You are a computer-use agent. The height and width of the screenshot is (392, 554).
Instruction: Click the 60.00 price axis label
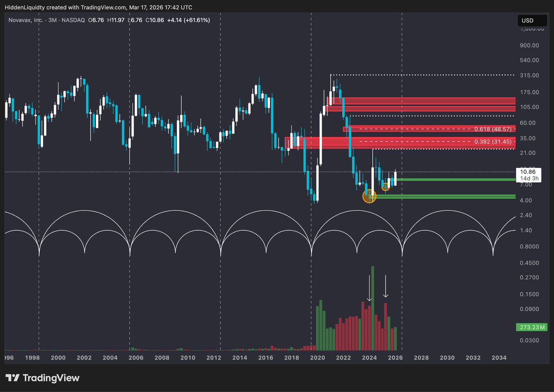coord(528,122)
